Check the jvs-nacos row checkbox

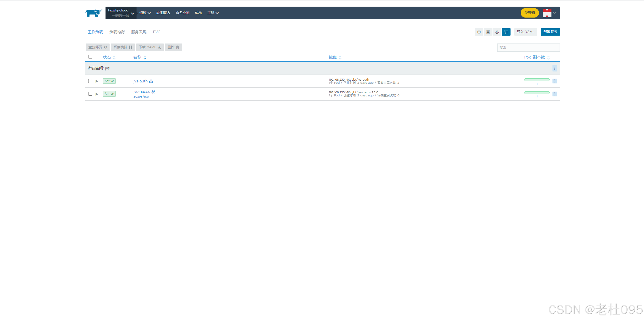click(x=90, y=94)
